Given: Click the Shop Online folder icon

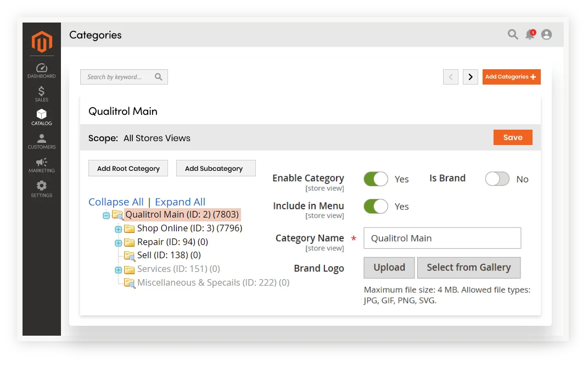Looking at the screenshot, I should coord(130,229).
